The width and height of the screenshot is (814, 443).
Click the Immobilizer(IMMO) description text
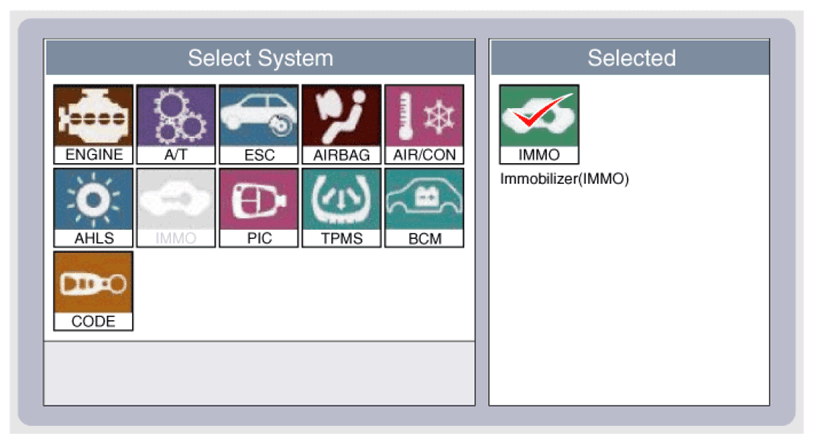pyautogui.click(x=564, y=179)
